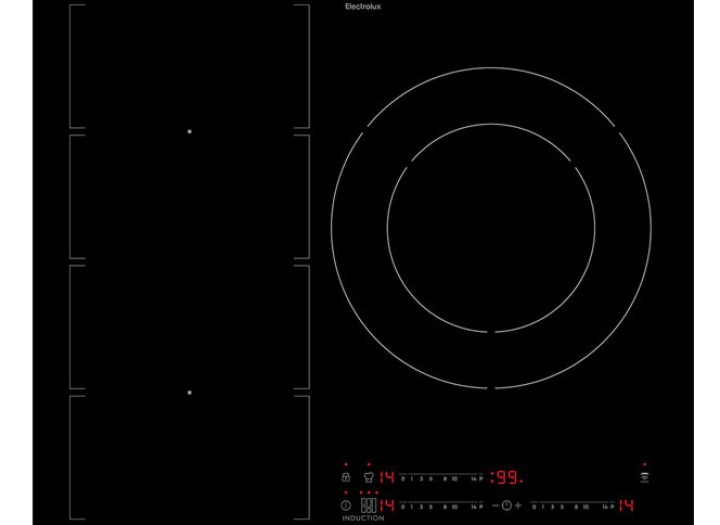Tap the right zone's red 14 display
720x525 pixels.
[626, 506]
